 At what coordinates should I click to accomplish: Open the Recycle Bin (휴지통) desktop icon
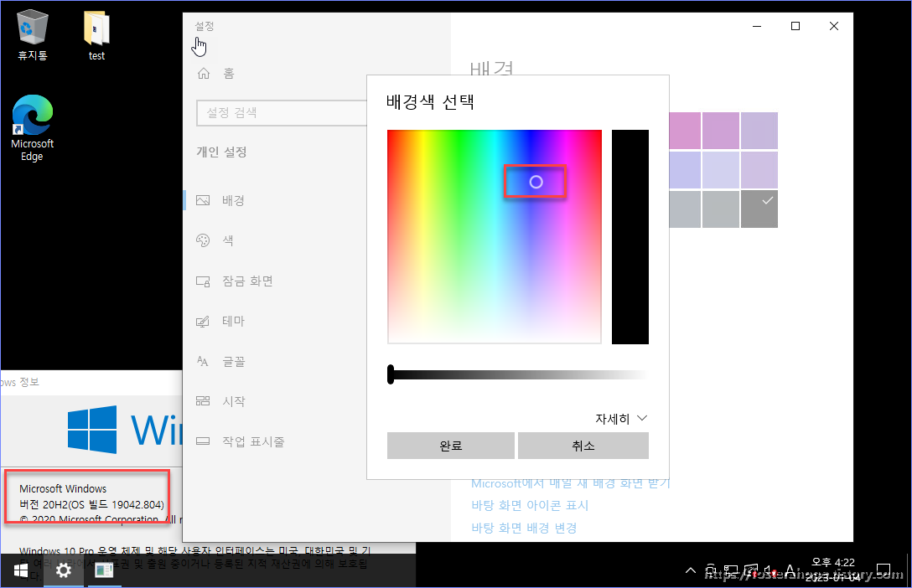pyautogui.click(x=32, y=36)
